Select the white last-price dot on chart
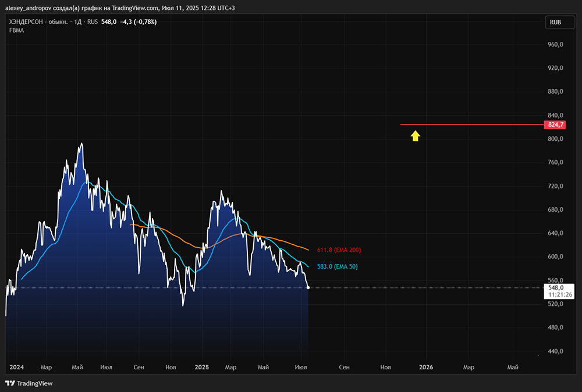Image resolution: width=582 pixels, height=392 pixels. 308,287
